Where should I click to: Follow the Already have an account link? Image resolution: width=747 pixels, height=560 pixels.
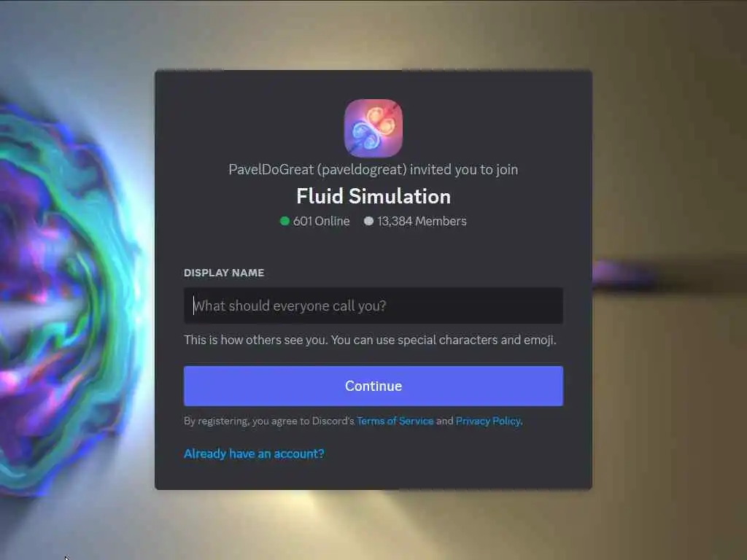254,454
